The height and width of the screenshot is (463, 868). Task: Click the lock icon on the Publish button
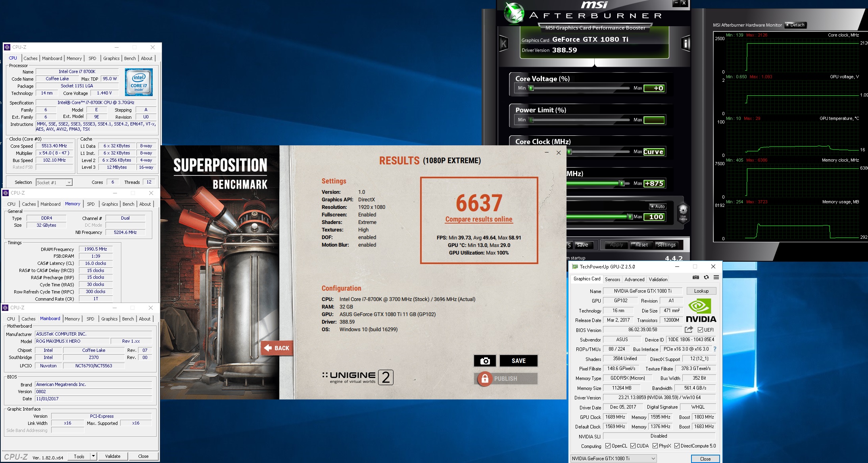tap(484, 379)
